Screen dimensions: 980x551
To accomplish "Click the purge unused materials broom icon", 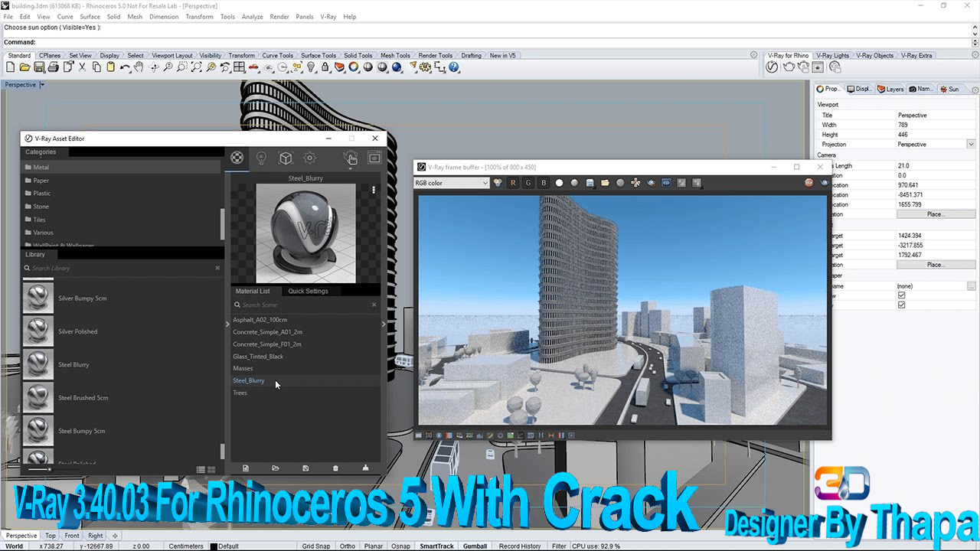I will [365, 468].
